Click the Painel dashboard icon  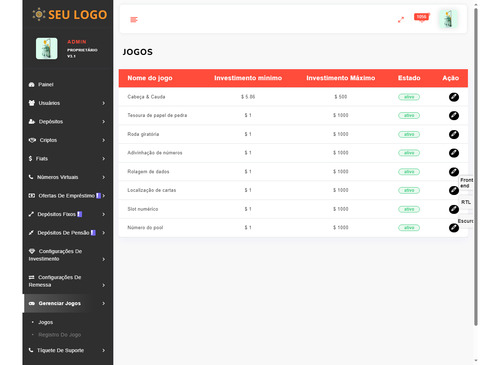(x=32, y=85)
